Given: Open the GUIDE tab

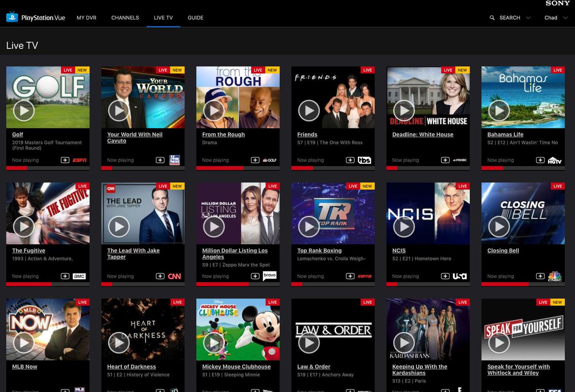Looking at the screenshot, I should [x=195, y=18].
